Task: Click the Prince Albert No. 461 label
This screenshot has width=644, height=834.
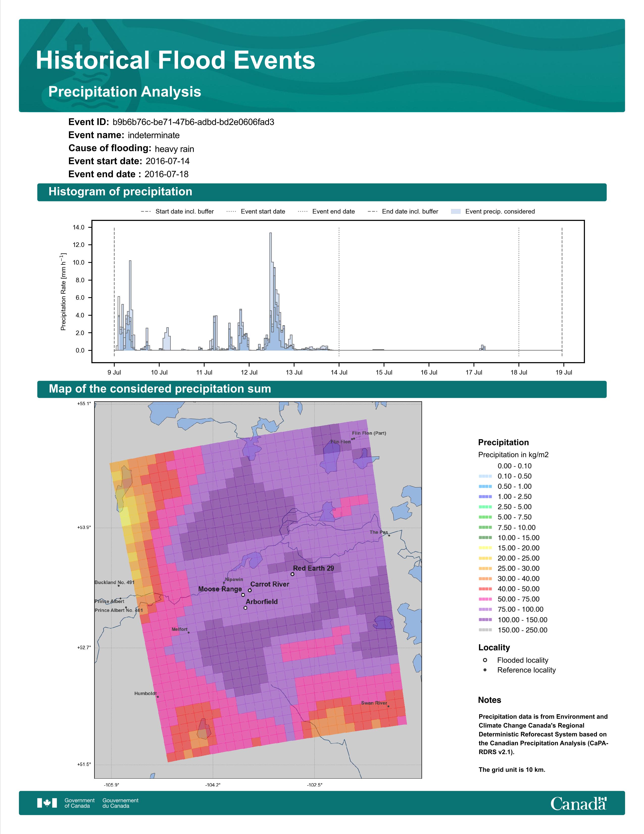Action: 119,610
